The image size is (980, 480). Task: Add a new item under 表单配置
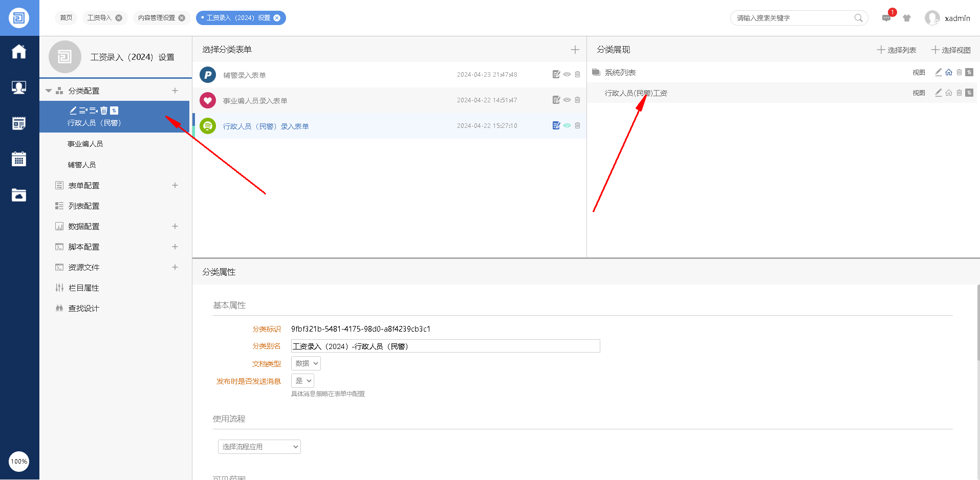pos(175,185)
